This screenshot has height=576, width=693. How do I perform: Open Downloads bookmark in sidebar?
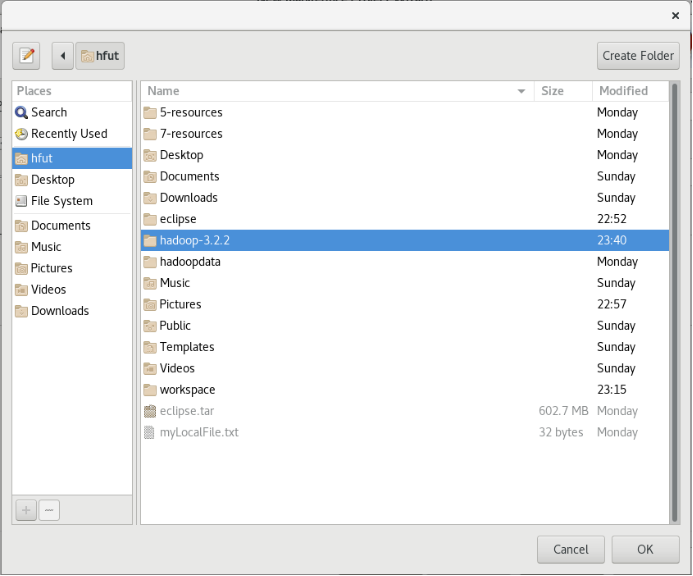point(72,311)
